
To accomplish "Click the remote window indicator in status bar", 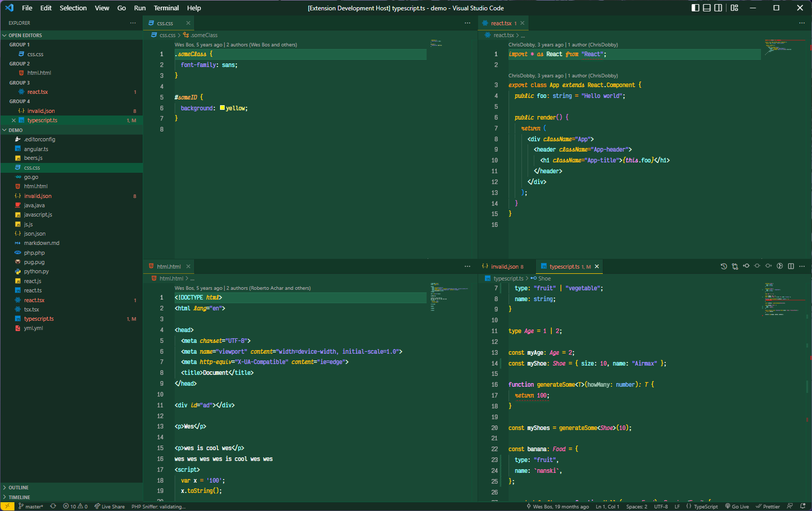I will (x=7, y=506).
